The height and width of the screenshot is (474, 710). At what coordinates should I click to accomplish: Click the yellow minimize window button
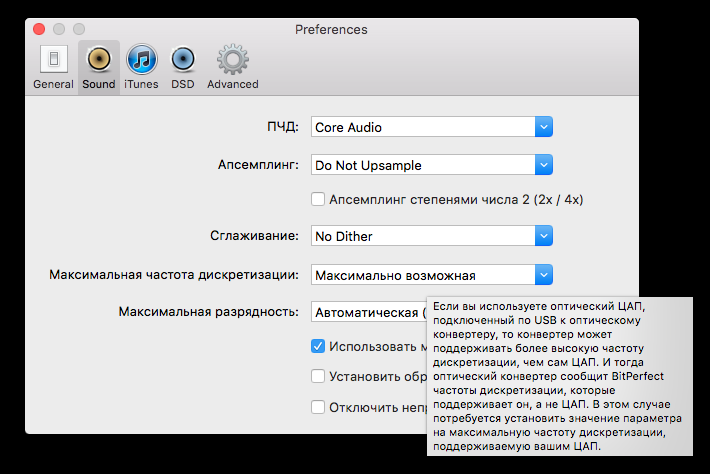coord(58,30)
